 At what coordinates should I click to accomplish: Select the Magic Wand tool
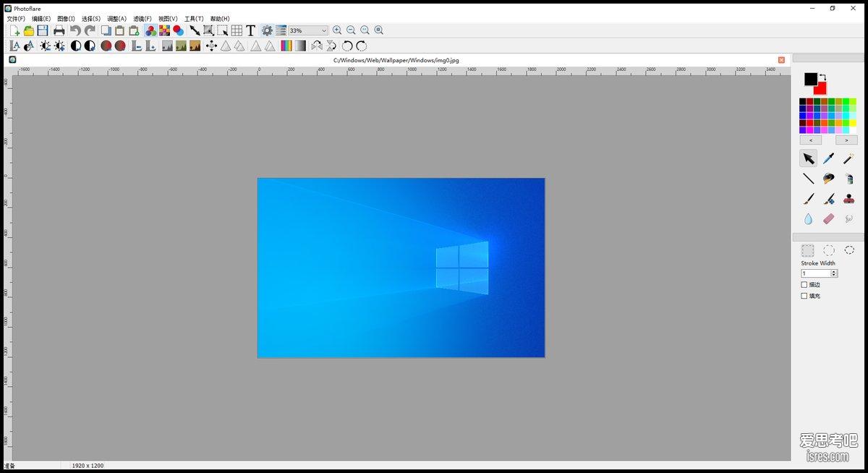pyautogui.click(x=848, y=158)
